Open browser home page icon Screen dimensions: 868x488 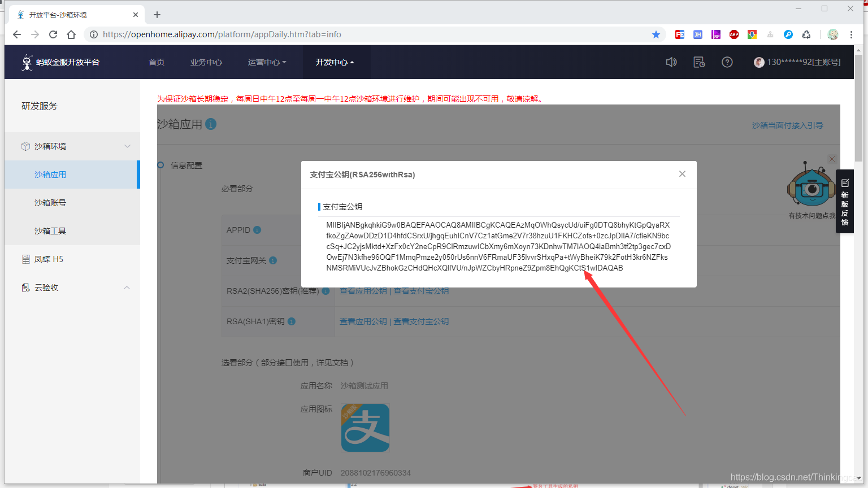tap(71, 34)
